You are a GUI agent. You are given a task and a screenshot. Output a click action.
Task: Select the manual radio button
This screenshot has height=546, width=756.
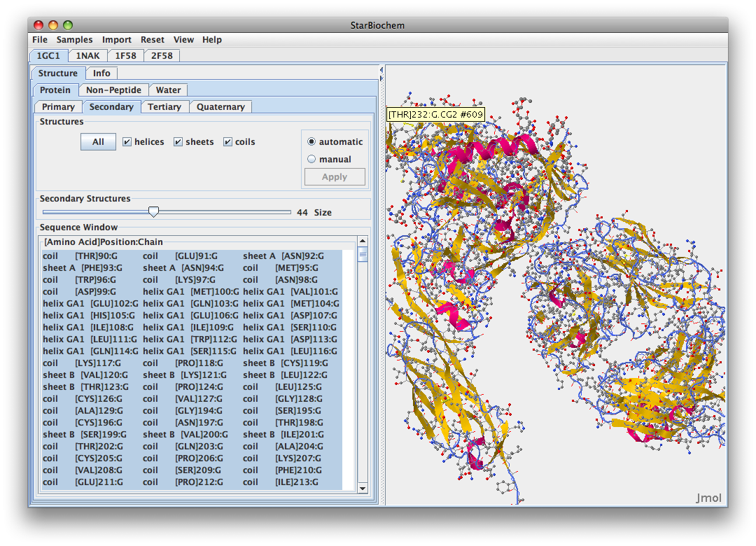tap(312, 160)
